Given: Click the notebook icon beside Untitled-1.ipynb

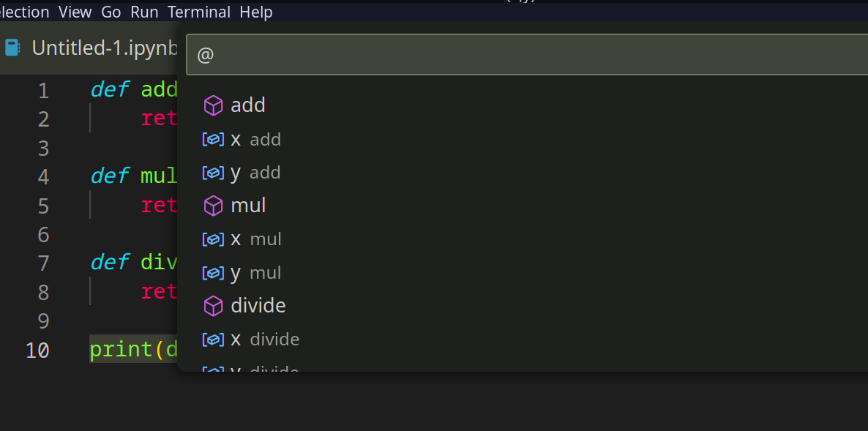Looking at the screenshot, I should click(12, 46).
